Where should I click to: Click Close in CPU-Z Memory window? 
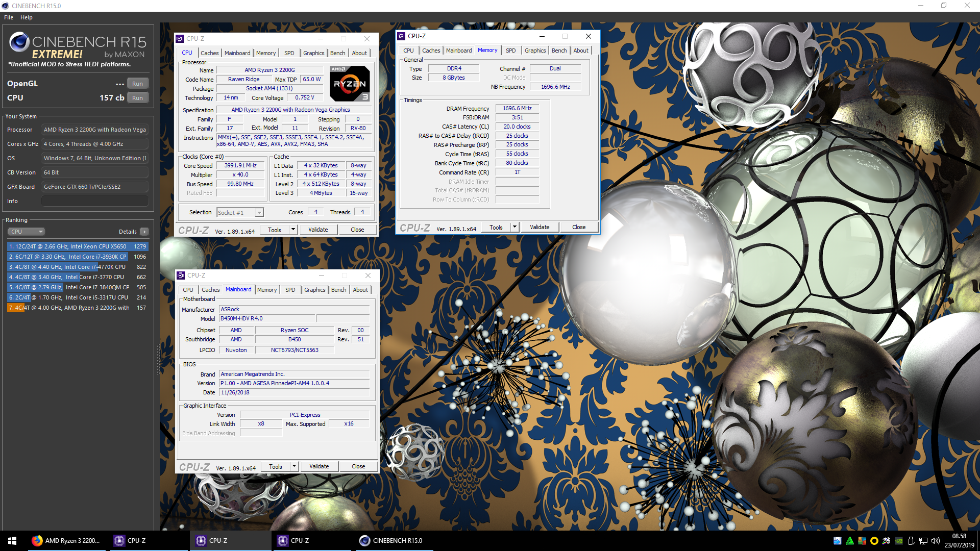pyautogui.click(x=579, y=227)
